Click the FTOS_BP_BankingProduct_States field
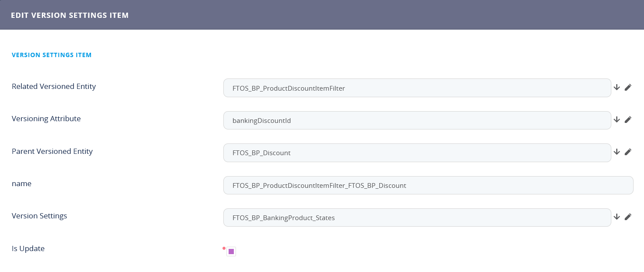 [417, 218]
